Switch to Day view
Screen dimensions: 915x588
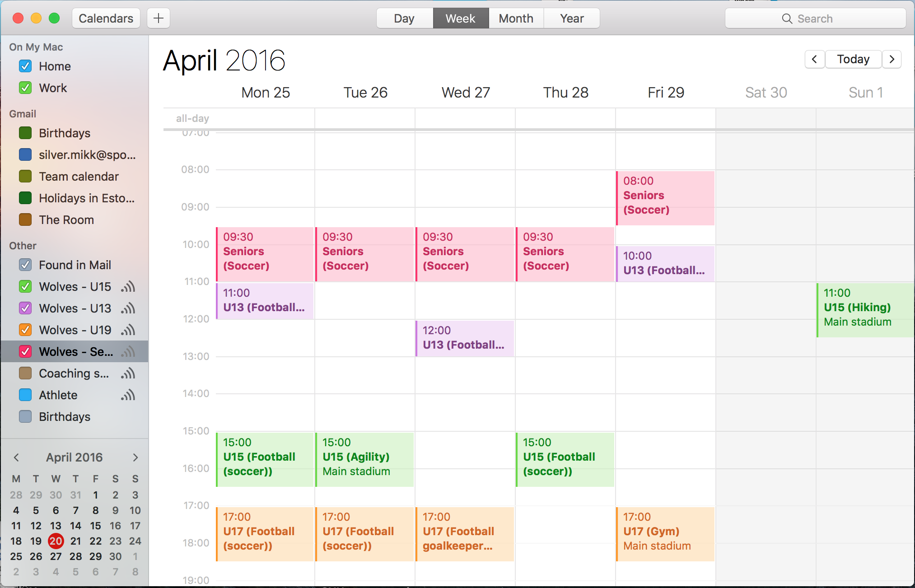403,18
